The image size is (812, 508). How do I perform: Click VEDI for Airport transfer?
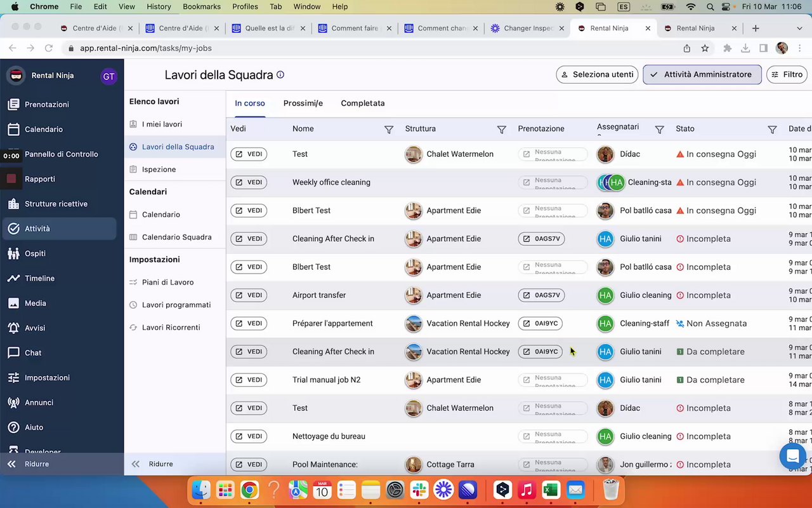click(249, 295)
